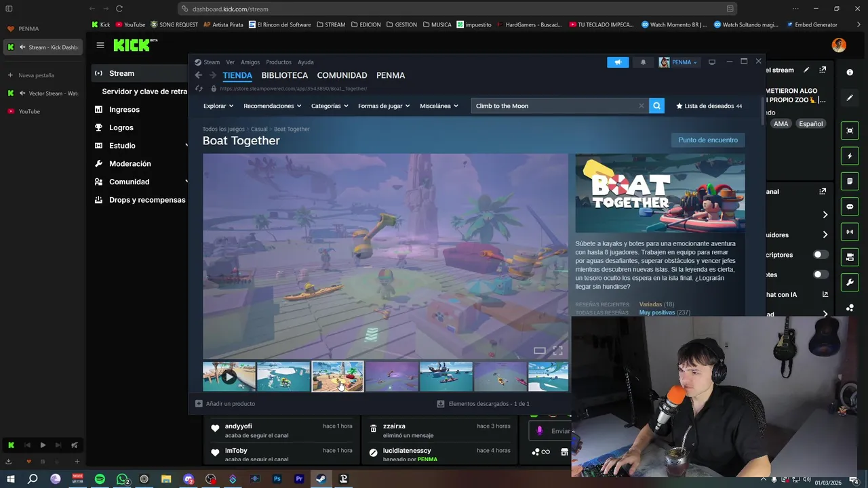Click theater mode icon on game video
This screenshot has height=488, width=868.
tap(540, 350)
